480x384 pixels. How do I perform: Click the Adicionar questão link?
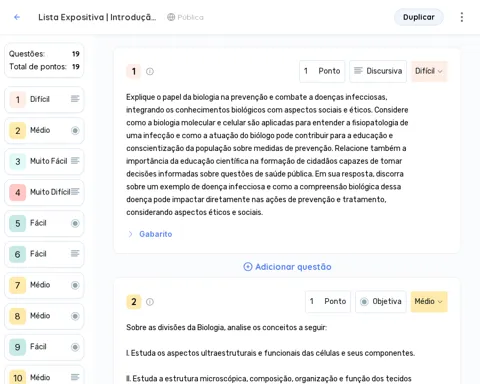pos(287,267)
